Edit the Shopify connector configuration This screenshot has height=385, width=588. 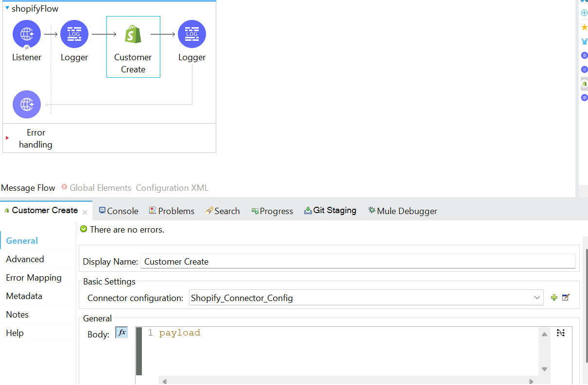(x=566, y=298)
